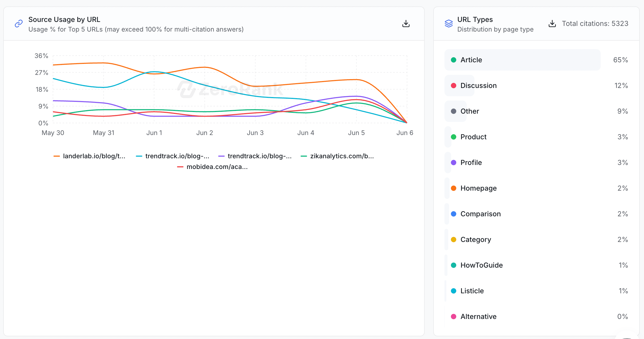
Task: Click the Total citations: 5323 text
Action: tap(595, 24)
